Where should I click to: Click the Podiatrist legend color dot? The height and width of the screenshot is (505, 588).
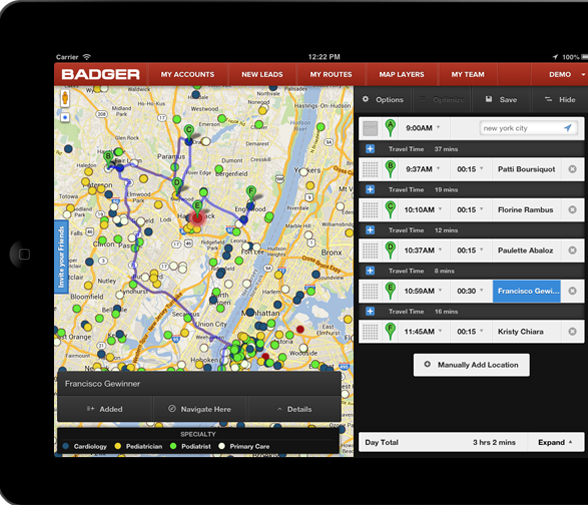173,446
